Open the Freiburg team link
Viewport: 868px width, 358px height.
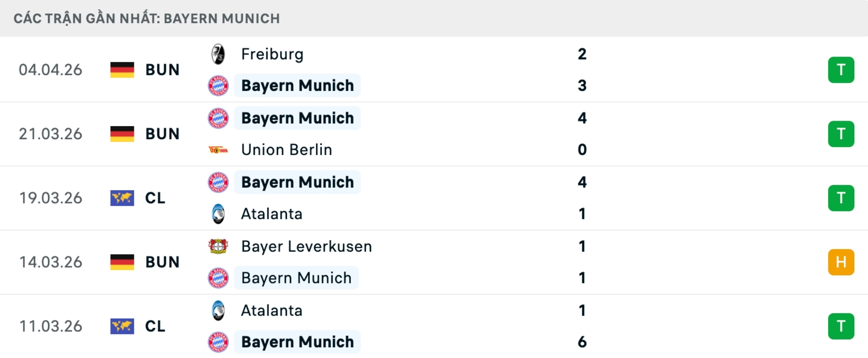click(272, 54)
